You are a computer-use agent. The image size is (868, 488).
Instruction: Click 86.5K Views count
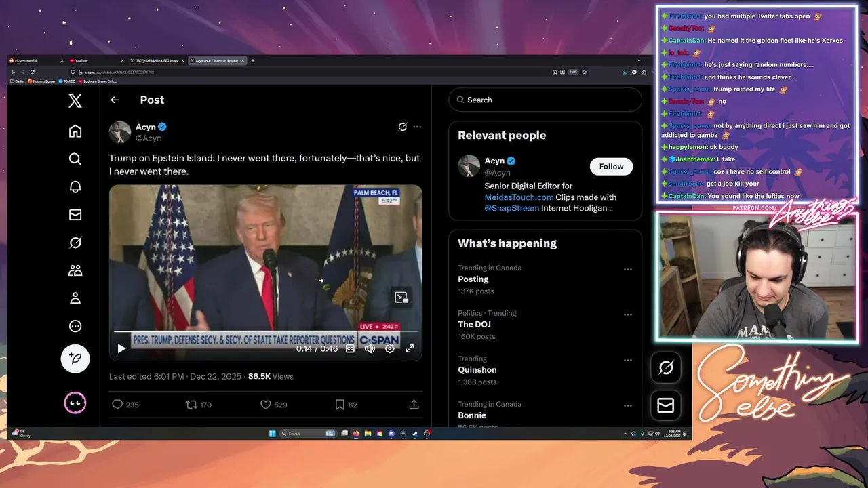tap(271, 376)
